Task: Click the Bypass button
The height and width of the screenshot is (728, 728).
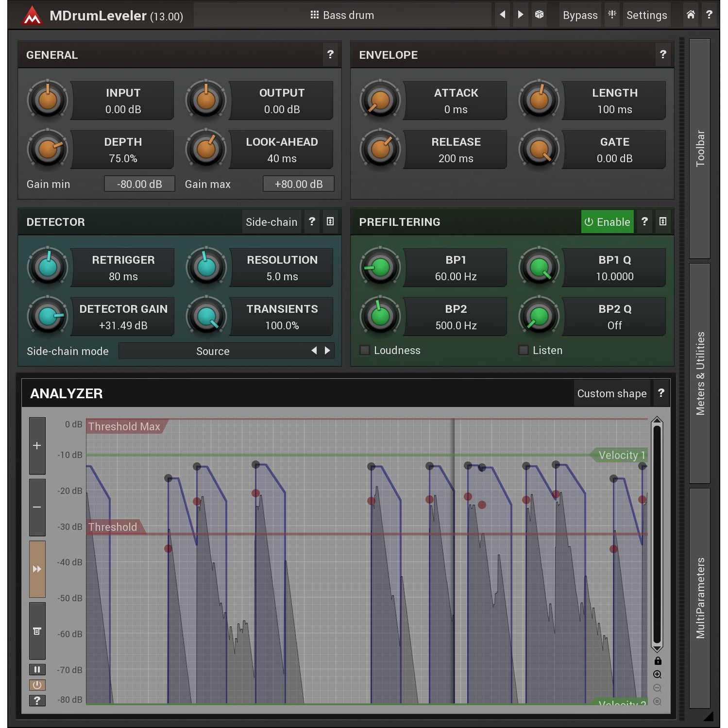Action: tap(580, 15)
